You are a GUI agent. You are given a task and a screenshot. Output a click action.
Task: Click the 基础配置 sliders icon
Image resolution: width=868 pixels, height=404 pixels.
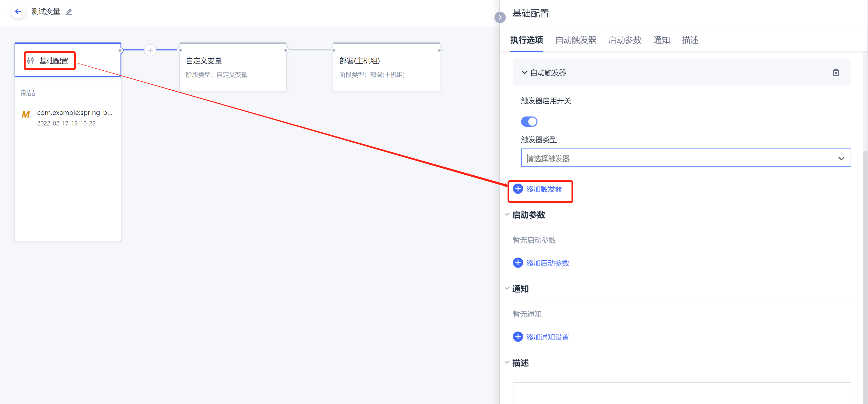[x=30, y=61]
